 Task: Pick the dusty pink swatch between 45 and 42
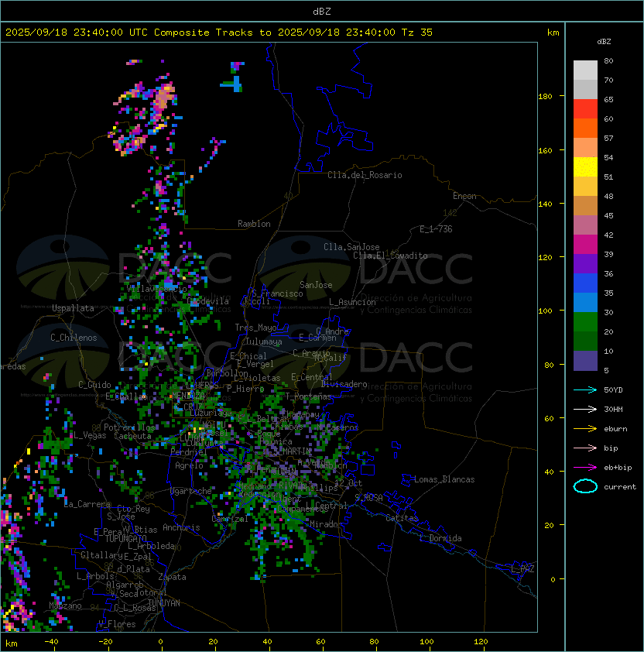(x=585, y=225)
